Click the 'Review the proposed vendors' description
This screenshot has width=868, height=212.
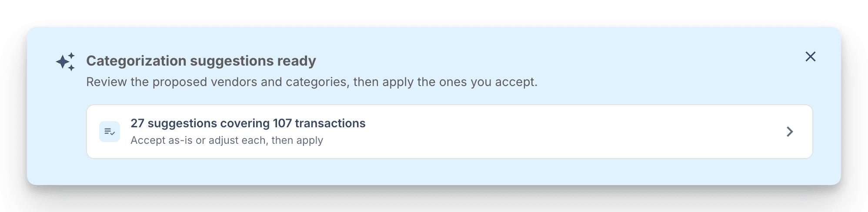coord(311,82)
